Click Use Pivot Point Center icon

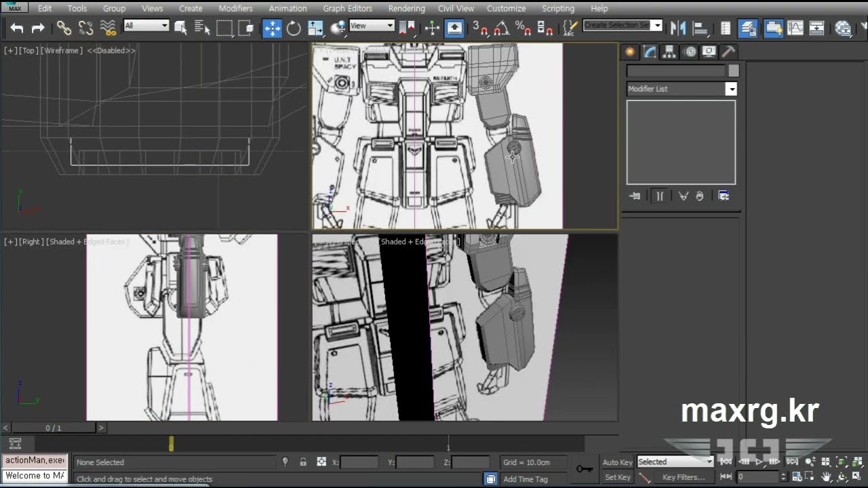tap(407, 28)
